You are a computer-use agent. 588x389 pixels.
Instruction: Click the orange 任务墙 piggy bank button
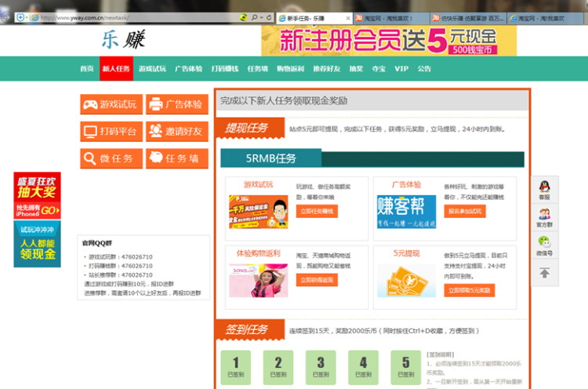pos(177,158)
